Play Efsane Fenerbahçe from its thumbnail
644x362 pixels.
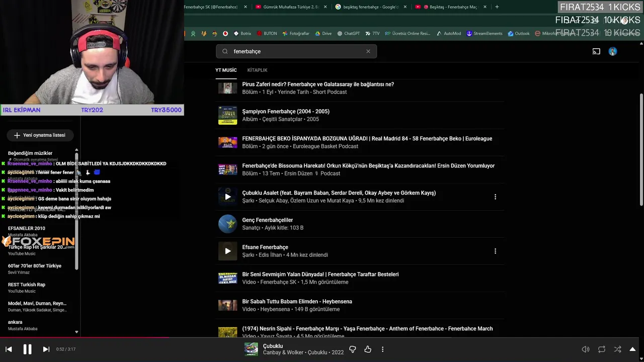coord(227,251)
